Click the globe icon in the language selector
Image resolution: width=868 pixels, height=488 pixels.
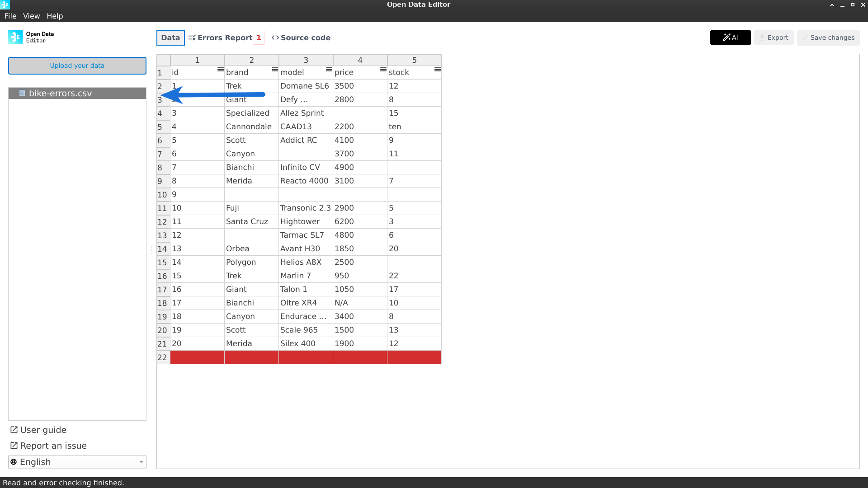pos(14,462)
